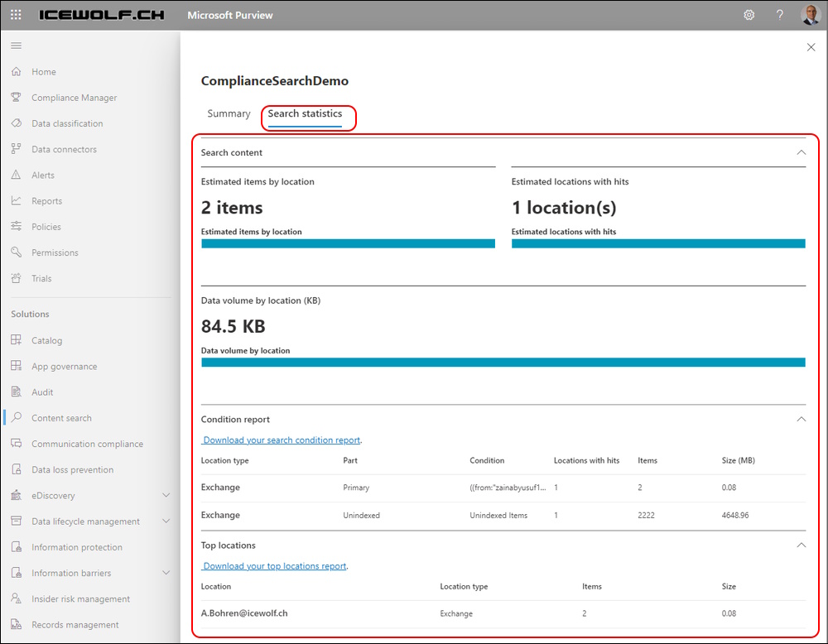Collapse the Search content section
This screenshot has height=644, width=828.
801,152
